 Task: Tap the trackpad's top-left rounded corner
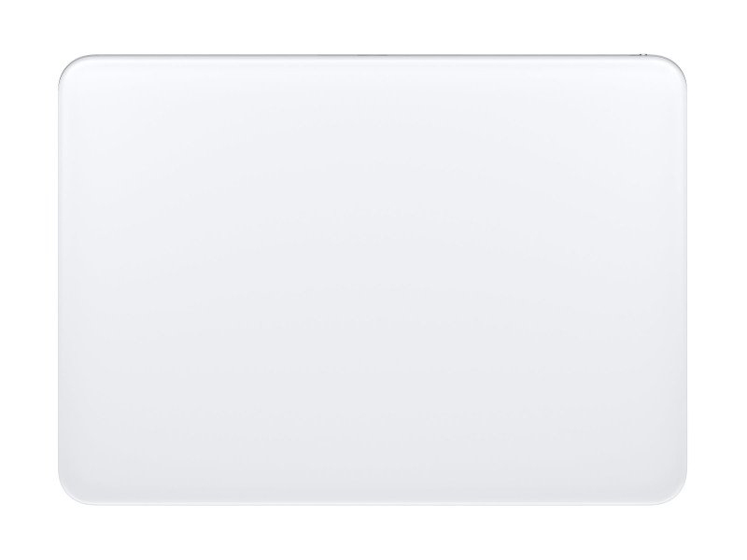72,67
